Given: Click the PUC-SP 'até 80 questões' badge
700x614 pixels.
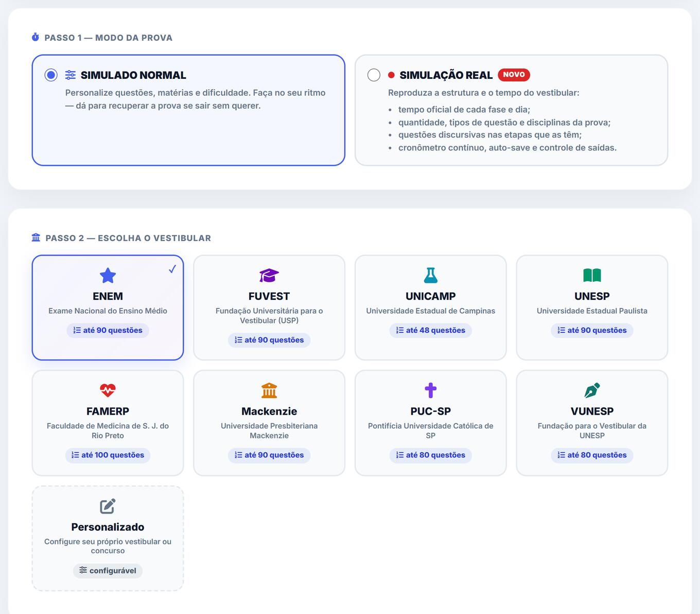Looking at the screenshot, I should point(431,455).
